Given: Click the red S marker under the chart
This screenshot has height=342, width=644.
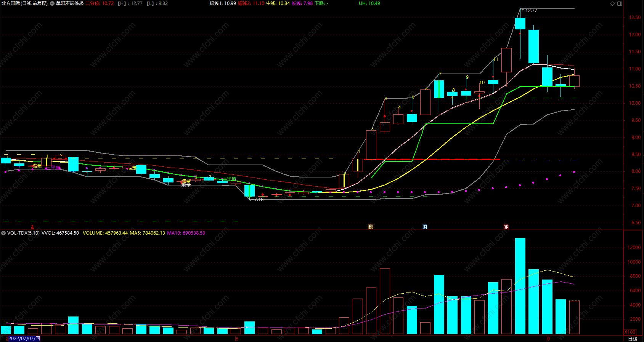Looking at the screenshot, I should point(32,227).
